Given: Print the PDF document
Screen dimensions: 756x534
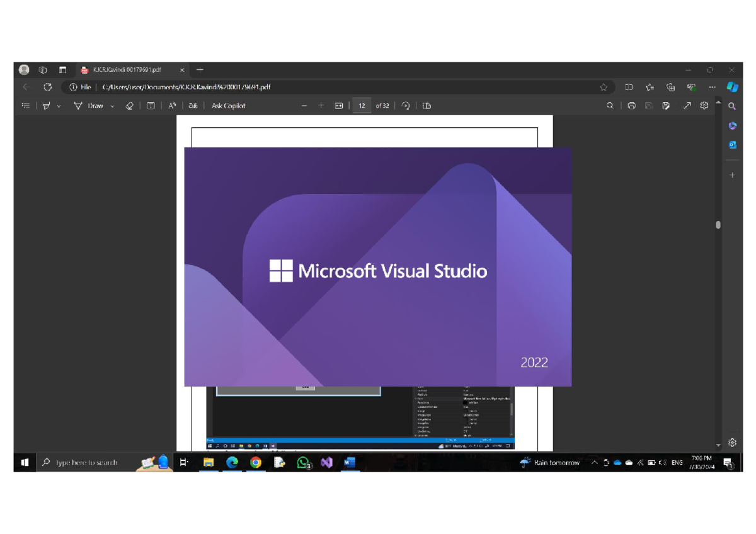Looking at the screenshot, I should click(x=632, y=106).
